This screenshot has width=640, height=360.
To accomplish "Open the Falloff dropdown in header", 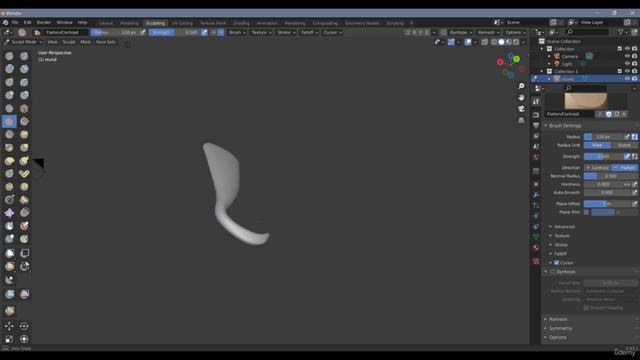I will click(309, 32).
